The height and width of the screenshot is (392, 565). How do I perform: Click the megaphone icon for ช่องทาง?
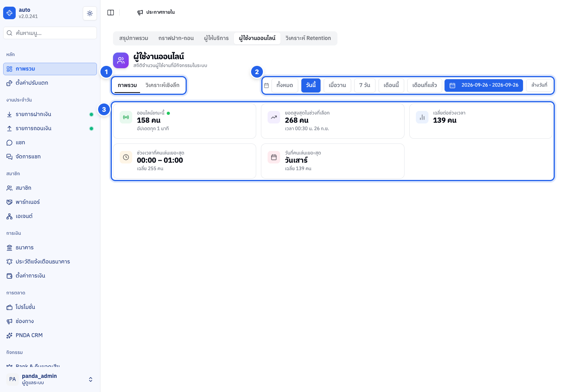[x=9, y=321]
